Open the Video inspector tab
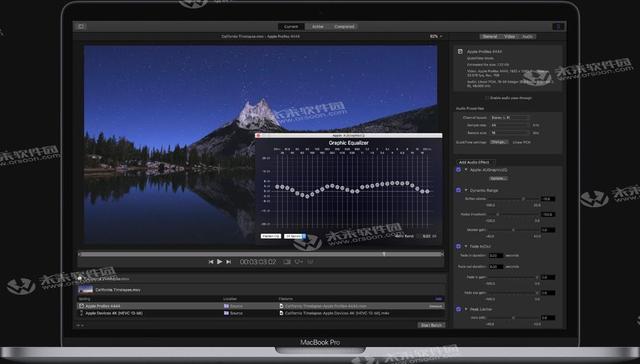This screenshot has width=640, height=364. click(x=509, y=36)
